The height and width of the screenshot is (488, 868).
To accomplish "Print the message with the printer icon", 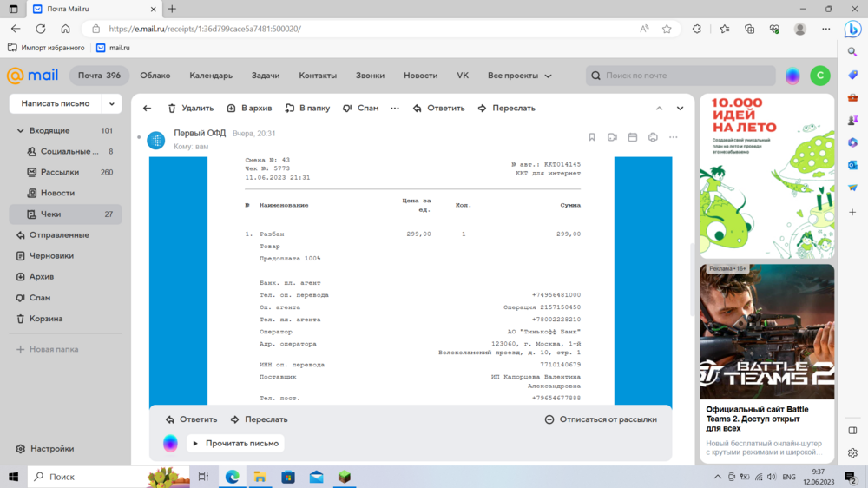I will [x=654, y=137].
